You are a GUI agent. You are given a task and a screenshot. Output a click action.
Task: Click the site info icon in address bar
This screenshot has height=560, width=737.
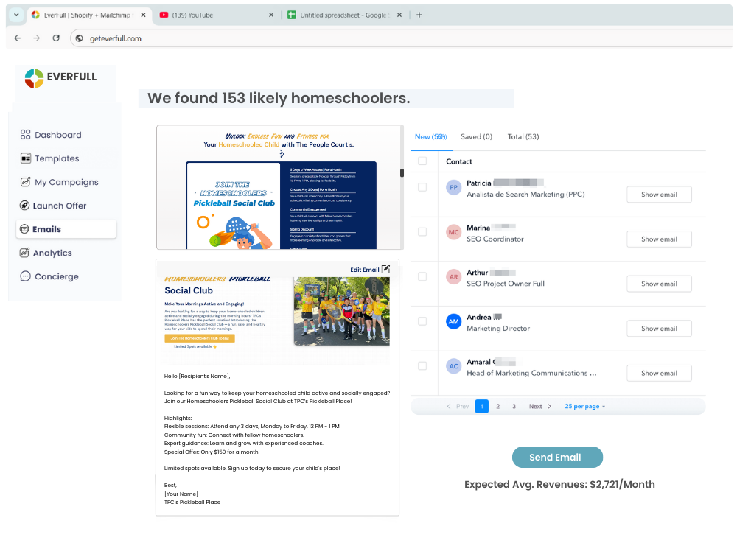(x=80, y=38)
